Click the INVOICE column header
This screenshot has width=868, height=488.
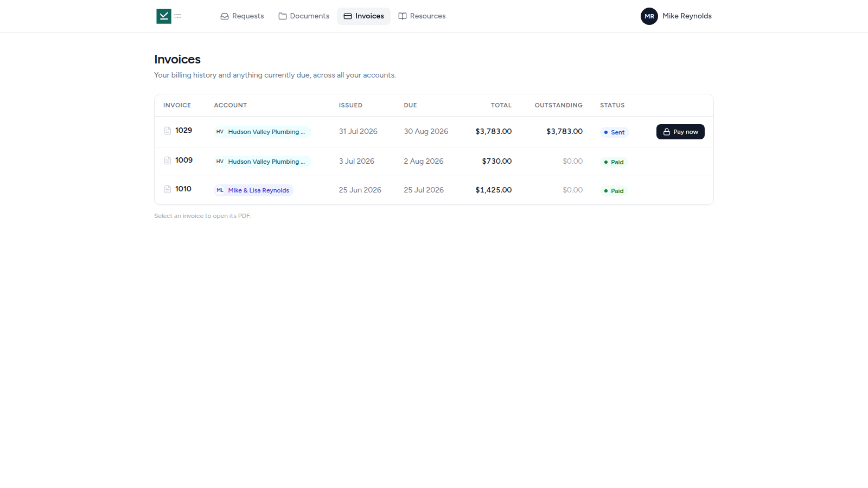pos(177,105)
